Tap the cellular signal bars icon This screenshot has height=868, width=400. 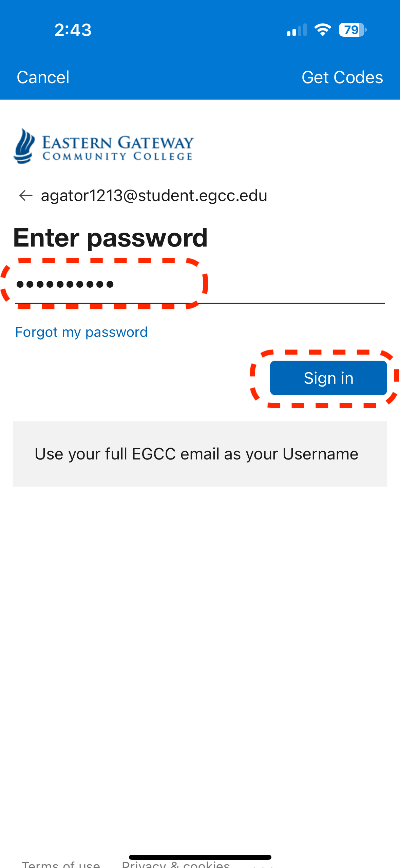click(x=297, y=30)
